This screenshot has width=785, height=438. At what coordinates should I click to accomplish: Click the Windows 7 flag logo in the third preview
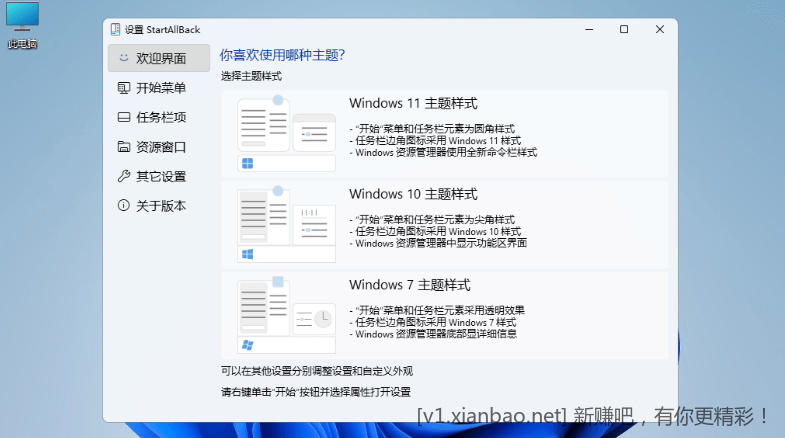pos(247,345)
